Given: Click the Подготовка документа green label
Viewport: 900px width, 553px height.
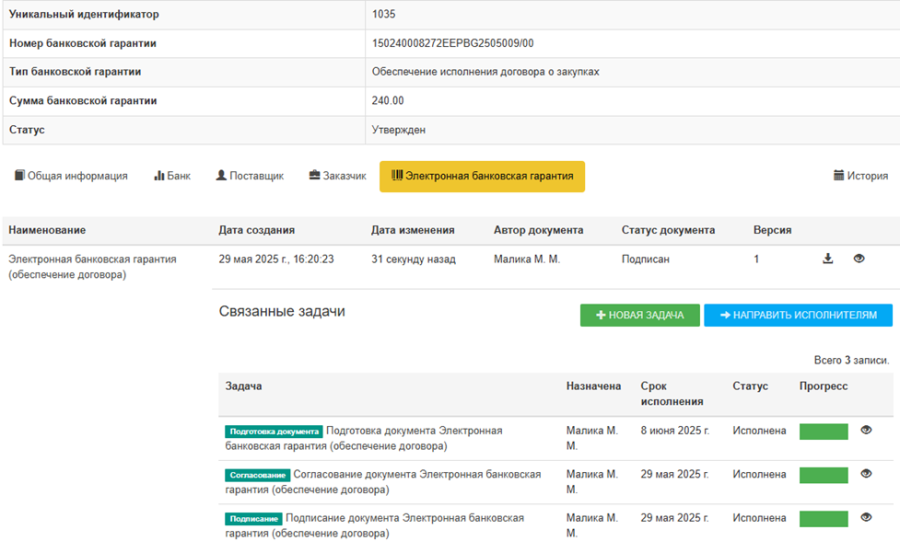Looking at the screenshot, I should (274, 432).
